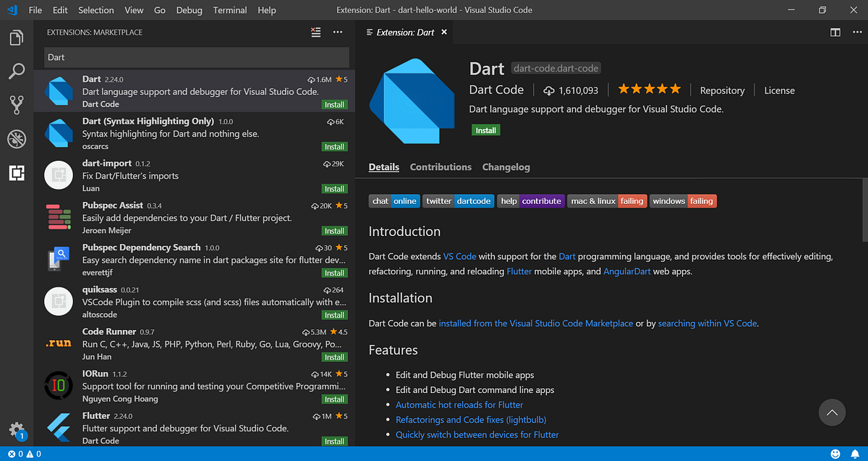The width and height of the screenshot is (868, 461).
Task: Select the Extensions icon in the activity bar
Action: pyautogui.click(x=16, y=173)
